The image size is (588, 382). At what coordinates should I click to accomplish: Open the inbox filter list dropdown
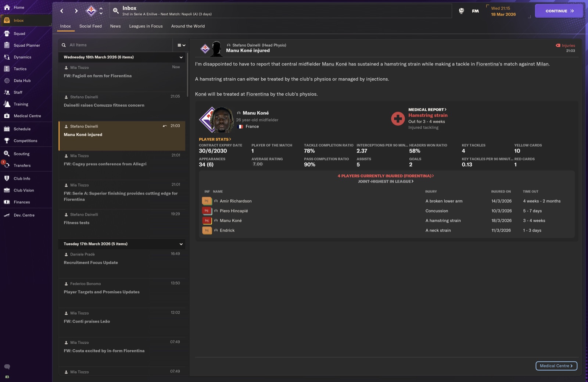coord(181,45)
